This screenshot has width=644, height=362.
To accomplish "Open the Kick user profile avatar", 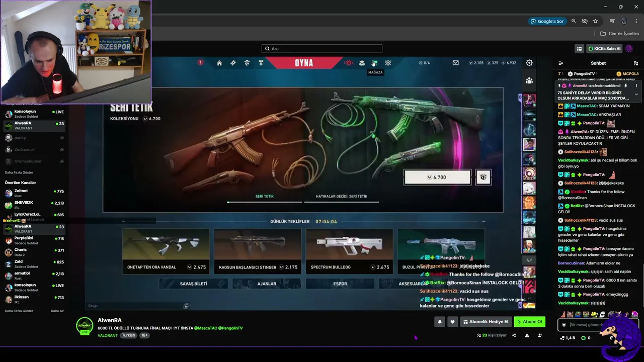I will pyautogui.click(x=629, y=49).
